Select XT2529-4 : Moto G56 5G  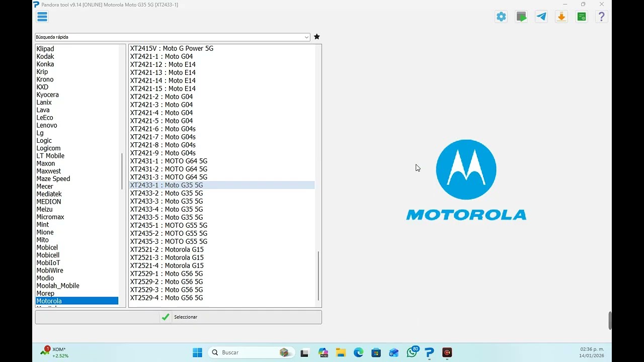click(x=167, y=298)
